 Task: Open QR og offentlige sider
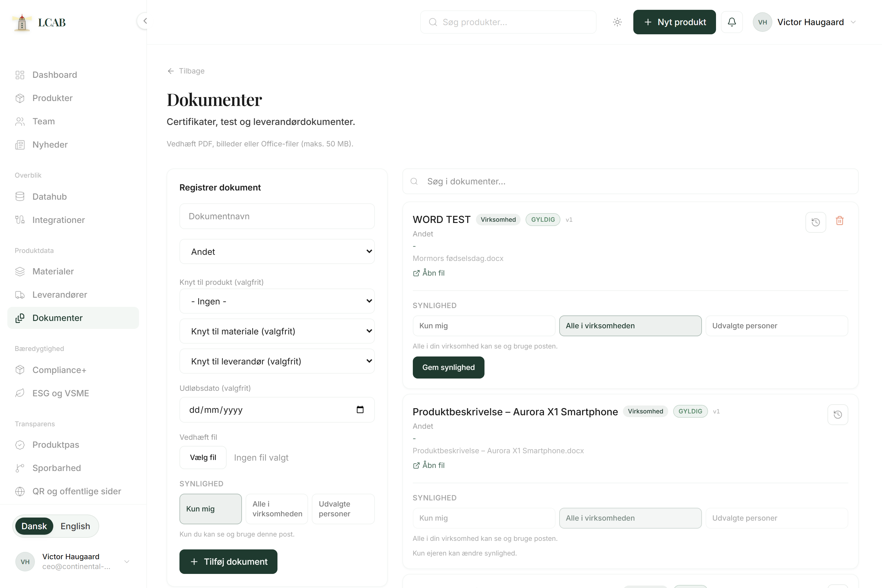pos(73,491)
